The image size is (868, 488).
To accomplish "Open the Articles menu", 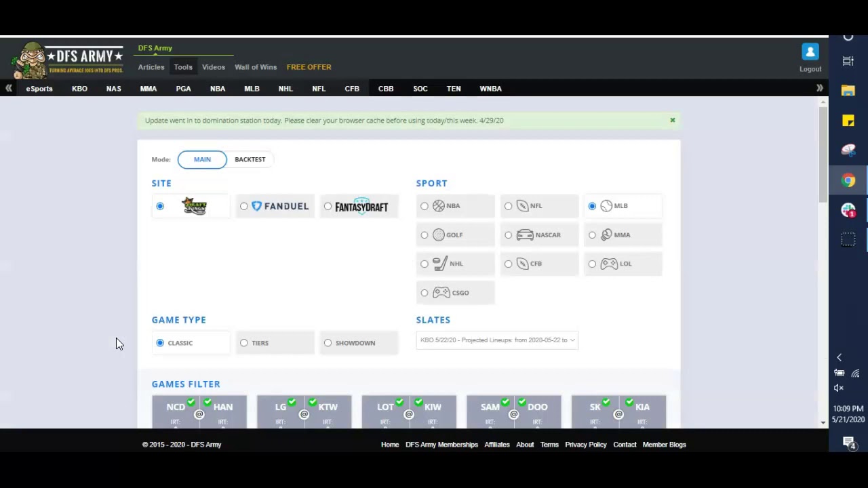I will (151, 67).
